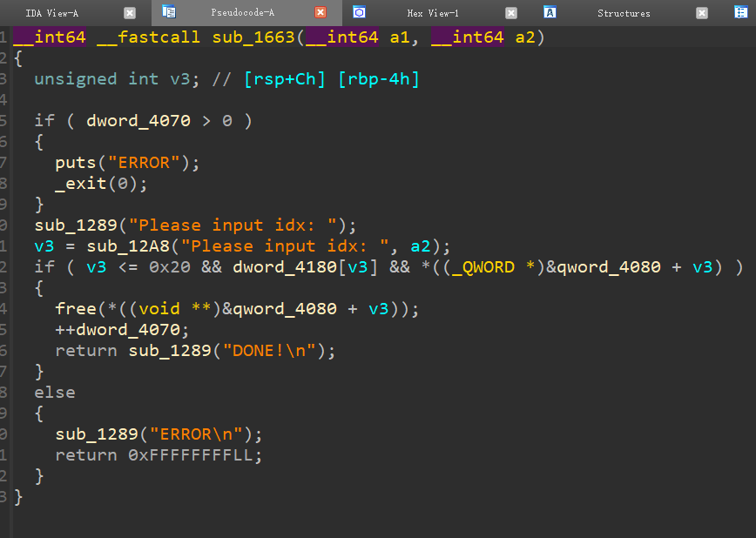Click the "DONE!\n" string literal

(x=273, y=351)
